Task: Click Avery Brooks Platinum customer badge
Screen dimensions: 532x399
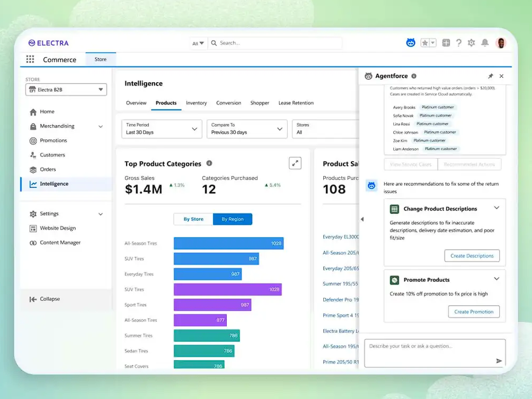Action: coord(438,107)
